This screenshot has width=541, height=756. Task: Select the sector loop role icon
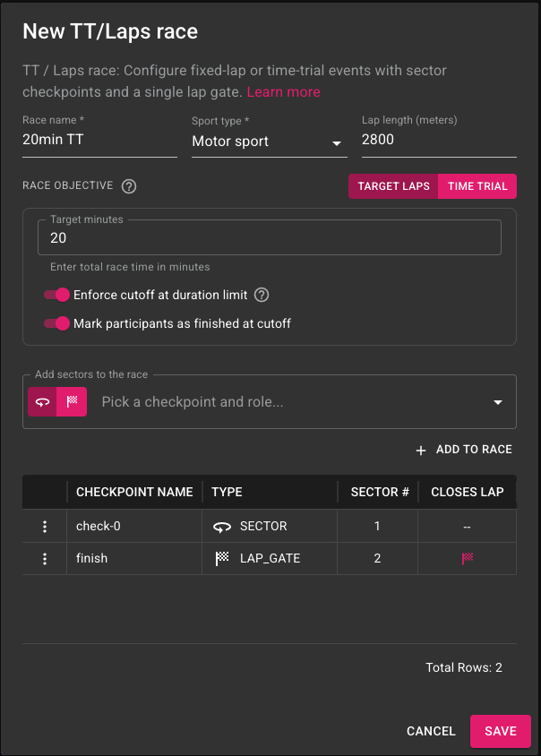[x=42, y=401]
